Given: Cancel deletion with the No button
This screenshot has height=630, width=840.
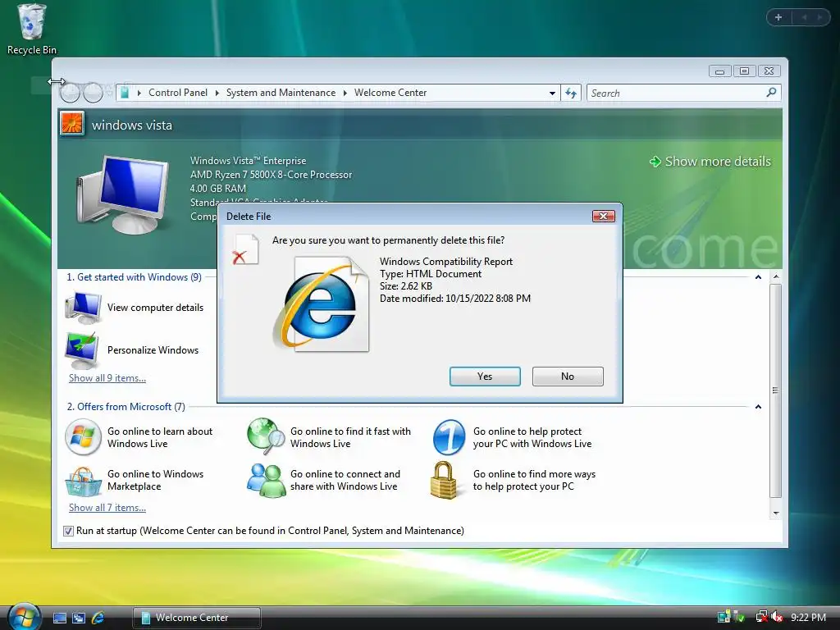Looking at the screenshot, I should pos(568,377).
